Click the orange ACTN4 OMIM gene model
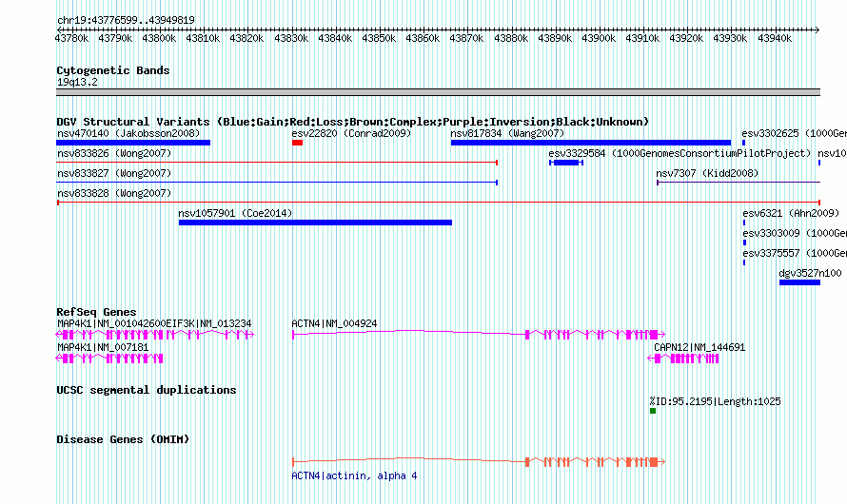Image resolution: width=847 pixels, height=504 pixels. coord(479,462)
